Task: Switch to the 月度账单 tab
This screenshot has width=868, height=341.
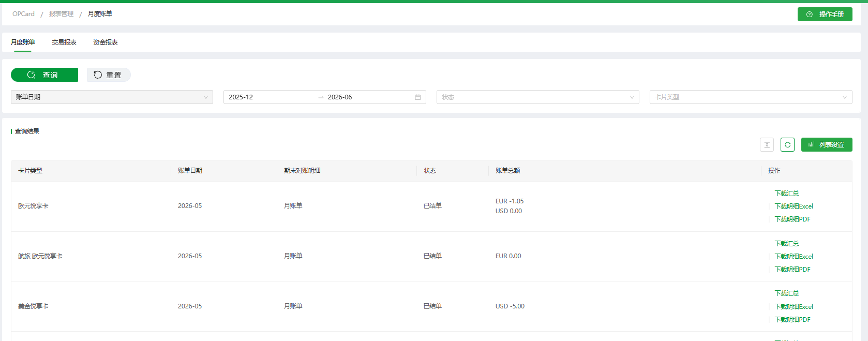Action: [23, 42]
